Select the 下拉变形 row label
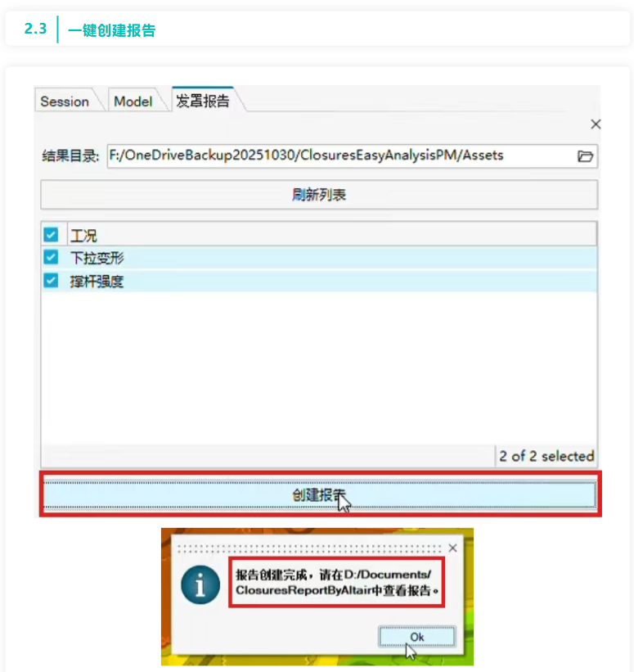 coord(97,258)
